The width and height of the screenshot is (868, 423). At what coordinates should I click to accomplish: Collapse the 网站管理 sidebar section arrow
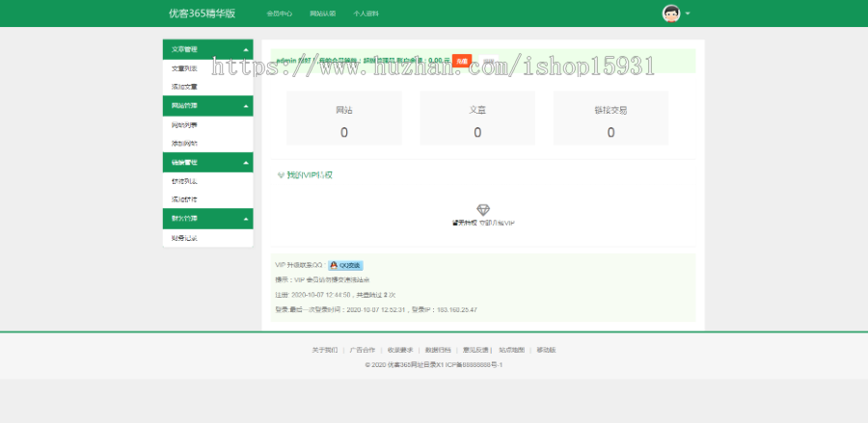(245, 106)
